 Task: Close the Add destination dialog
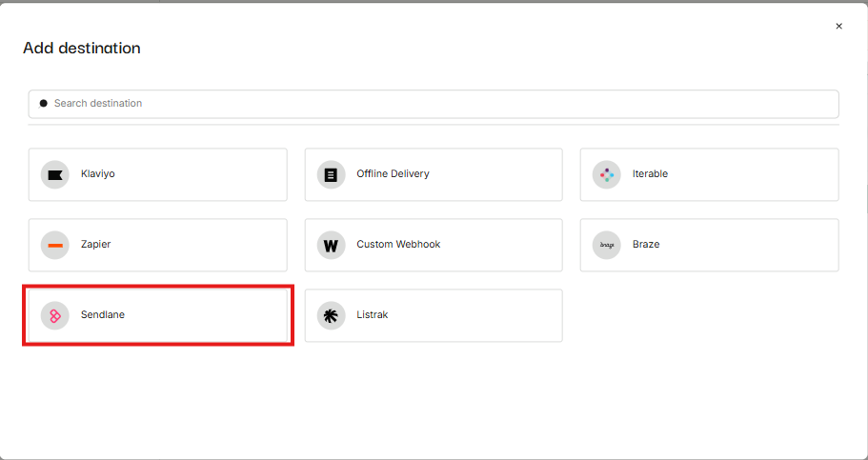(x=838, y=26)
